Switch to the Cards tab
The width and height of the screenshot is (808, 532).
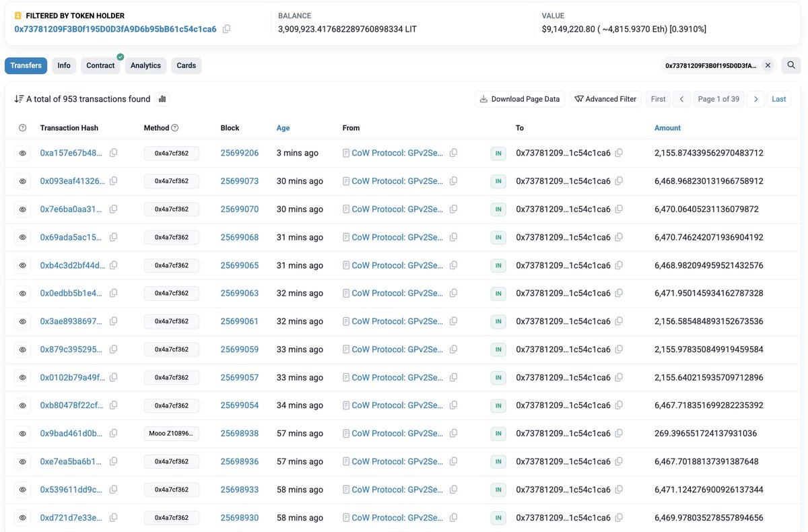(187, 65)
